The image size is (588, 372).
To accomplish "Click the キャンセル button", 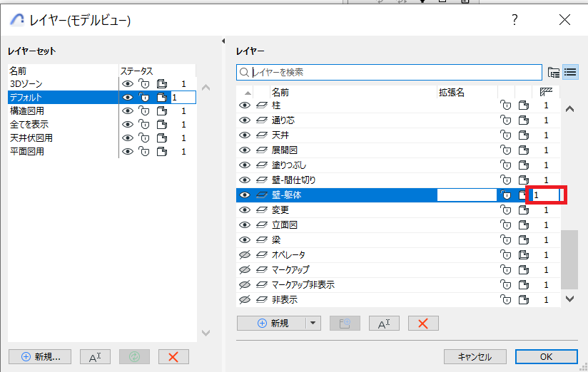I will (475, 357).
